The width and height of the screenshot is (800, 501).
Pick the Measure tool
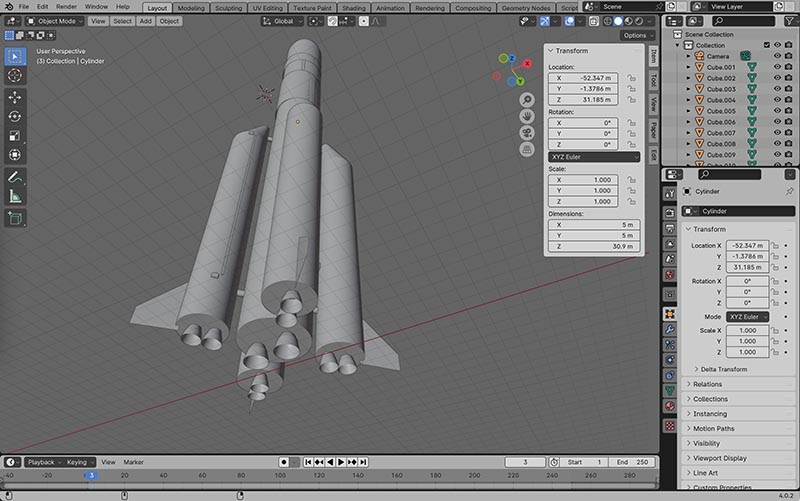15,196
